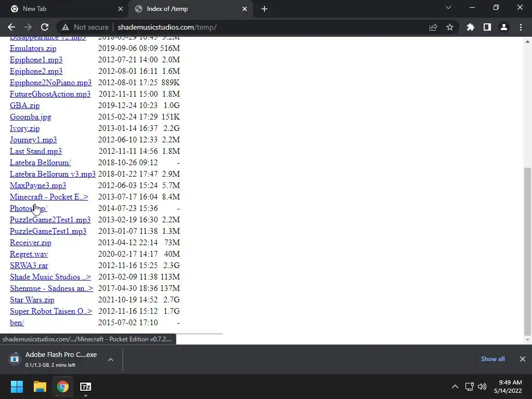Expand Adobe Flash Pro download options
The width and height of the screenshot is (532, 399).
(111, 360)
